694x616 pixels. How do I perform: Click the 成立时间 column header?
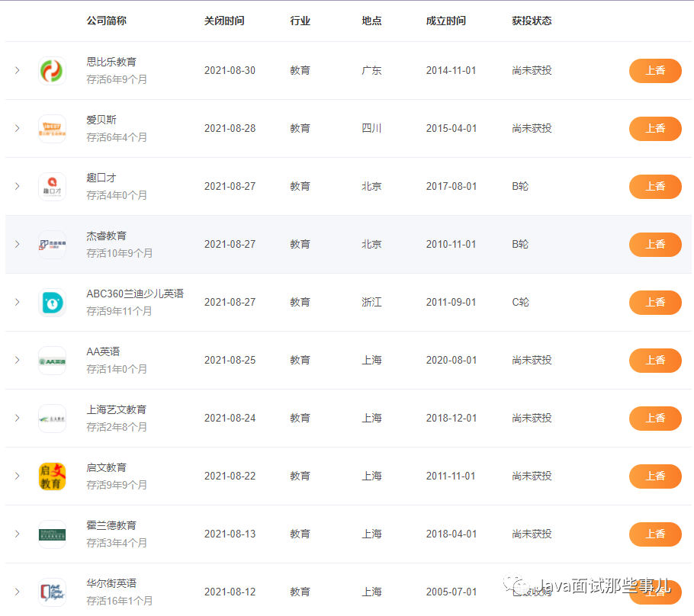445,21
